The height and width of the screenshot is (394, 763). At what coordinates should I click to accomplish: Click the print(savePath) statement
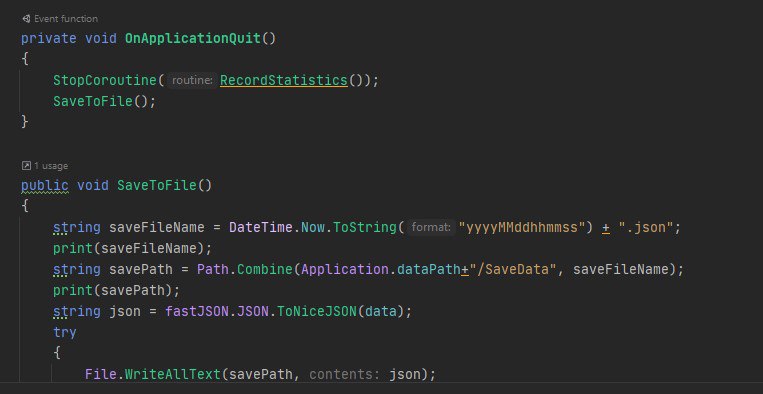point(116,290)
